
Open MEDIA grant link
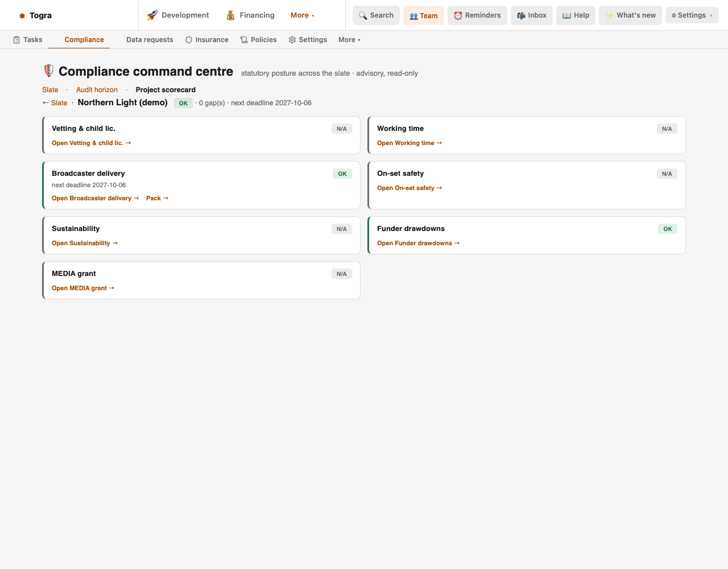tap(83, 288)
